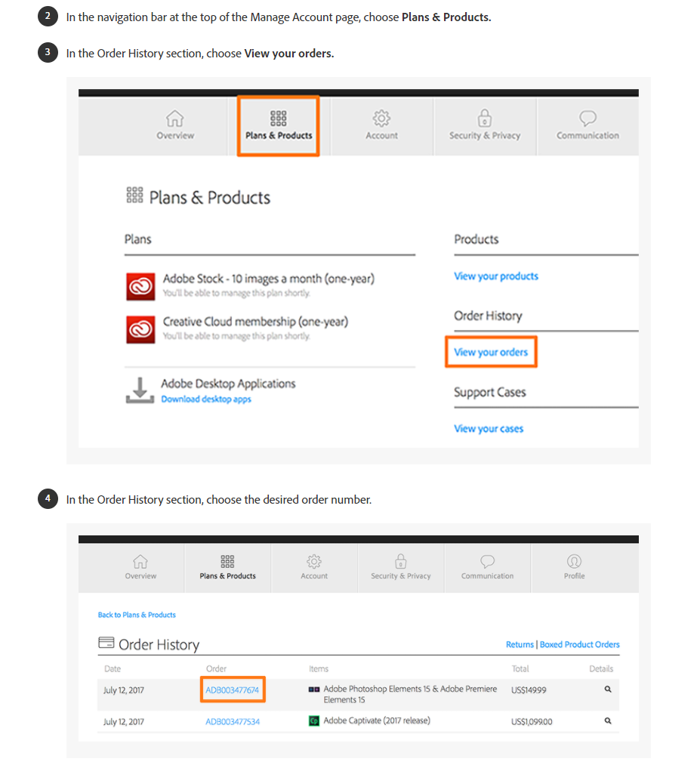Select the Plans & Products grid icon
This screenshot has height=774, width=700.
[279, 119]
